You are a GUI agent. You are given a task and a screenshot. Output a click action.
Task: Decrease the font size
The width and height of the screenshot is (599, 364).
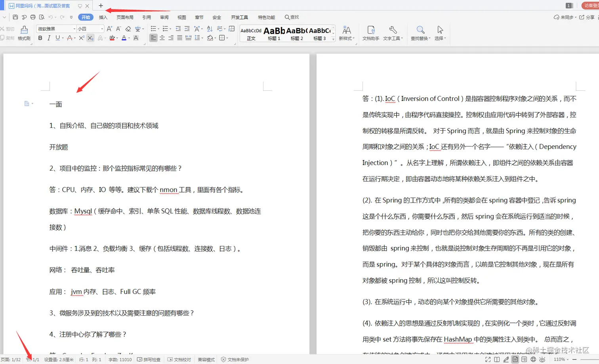pyautogui.click(x=118, y=29)
